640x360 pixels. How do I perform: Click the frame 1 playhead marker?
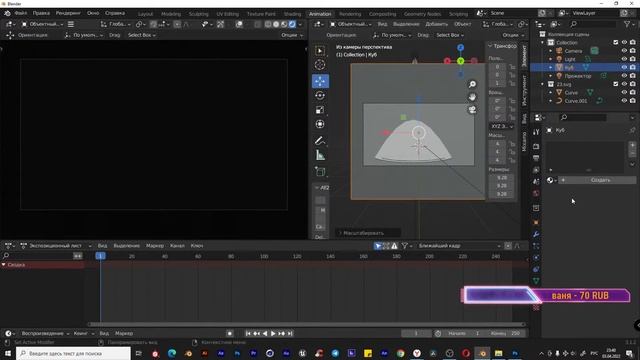click(x=100, y=256)
